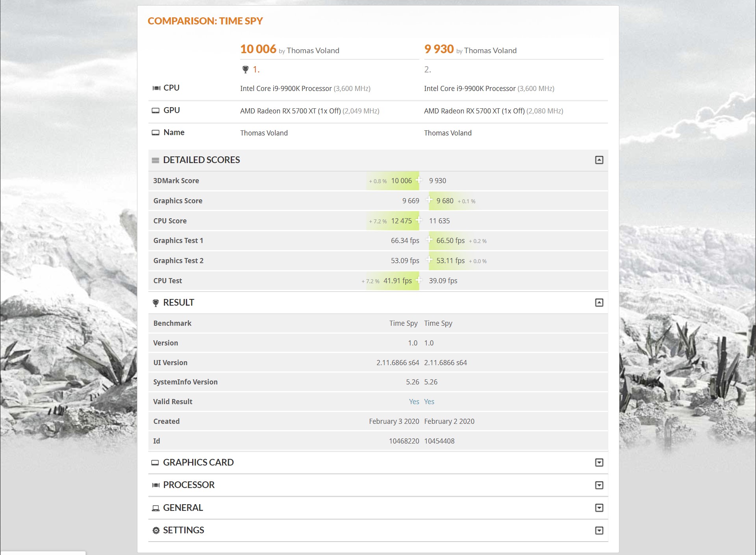Select the Detailed Scores heading
This screenshot has width=756, height=555.
202,160
